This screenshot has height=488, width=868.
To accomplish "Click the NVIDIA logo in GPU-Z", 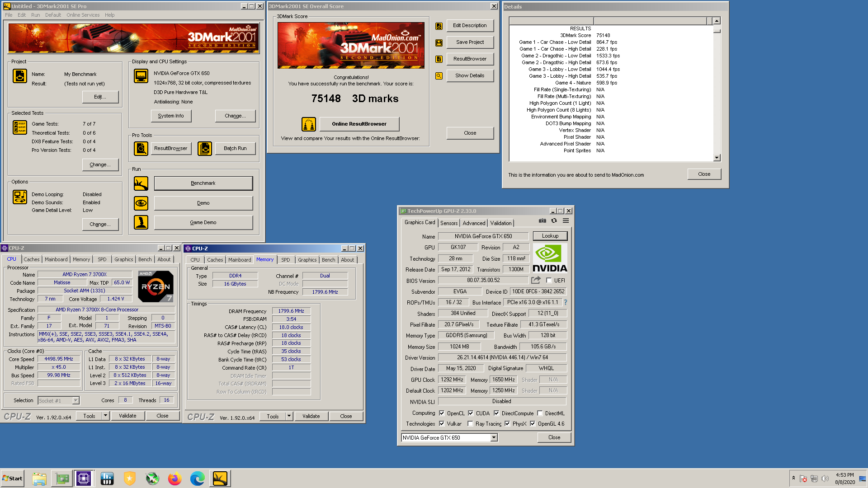I will pos(550,258).
